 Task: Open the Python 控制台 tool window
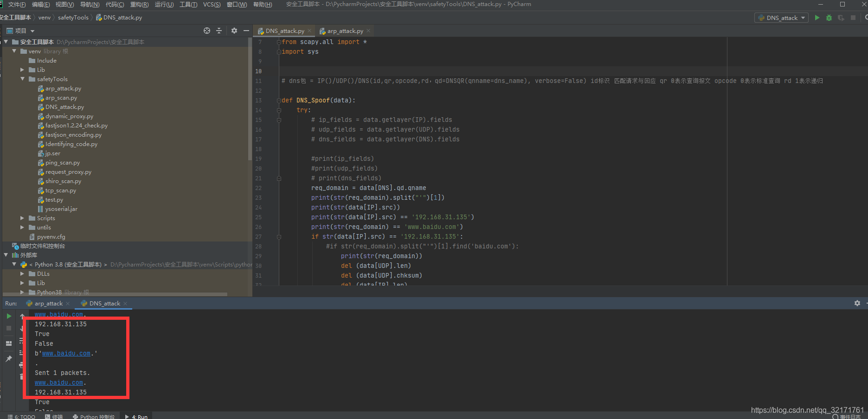[93, 416]
